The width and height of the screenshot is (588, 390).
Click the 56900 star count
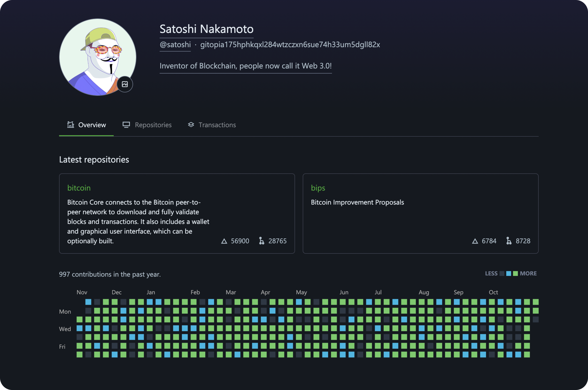[x=240, y=241]
